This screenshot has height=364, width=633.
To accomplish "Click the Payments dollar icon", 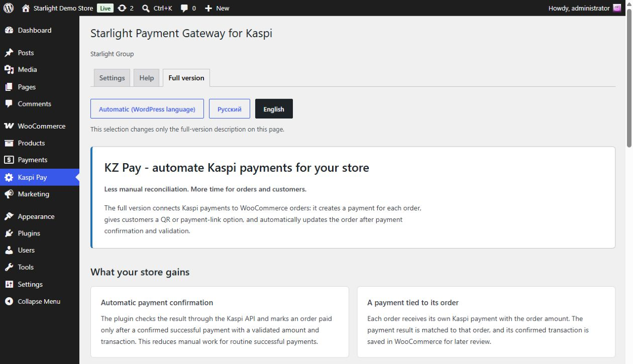I will pos(9,160).
